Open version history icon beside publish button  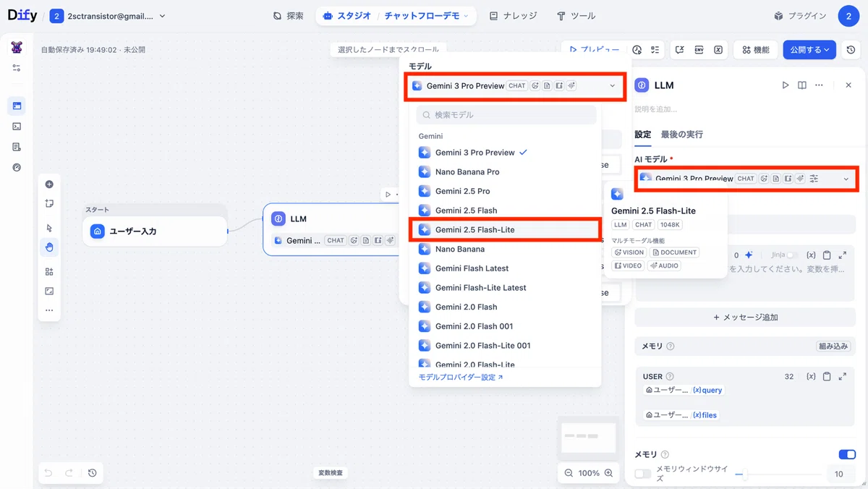pos(851,50)
